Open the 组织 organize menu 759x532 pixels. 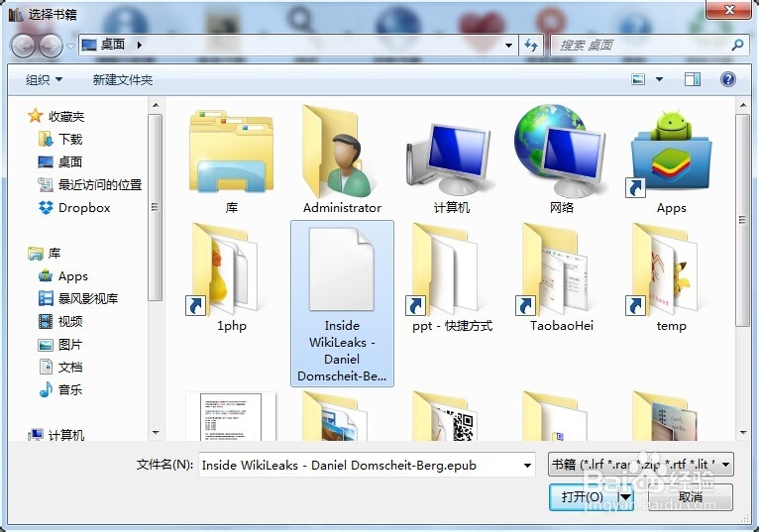point(44,79)
